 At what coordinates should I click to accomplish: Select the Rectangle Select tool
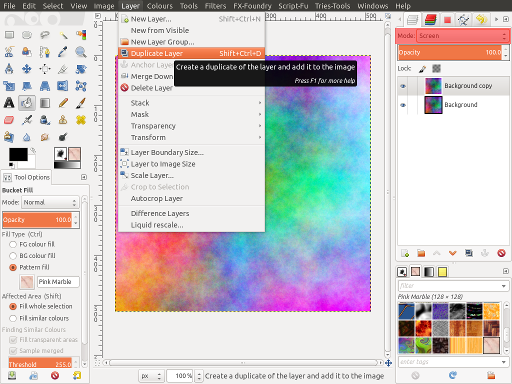[x=9, y=34]
